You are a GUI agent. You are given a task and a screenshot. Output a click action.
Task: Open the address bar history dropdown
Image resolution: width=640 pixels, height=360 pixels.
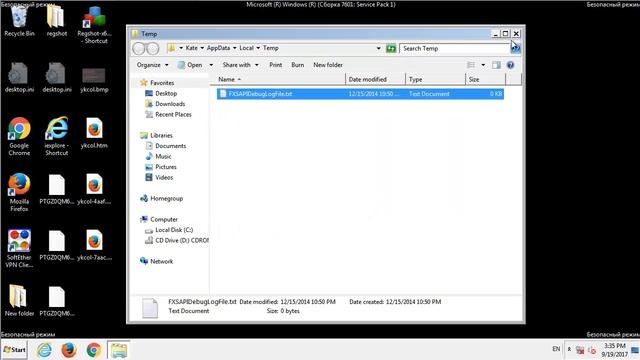[378, 49]
